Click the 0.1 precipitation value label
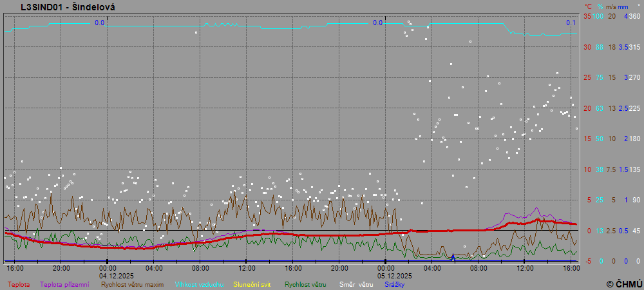The width and height of the screenshot is (644, 290). 571,23
